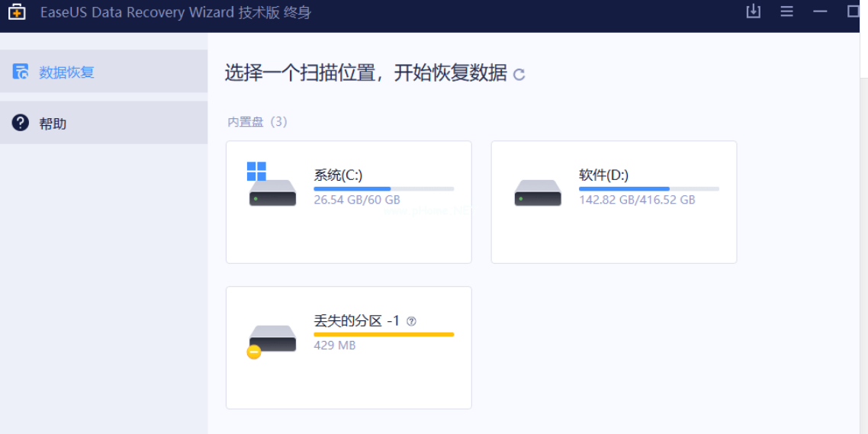Click the refresh icon beside the scan heading
Viewport: 868px width, 434px height.
tap(519, 74)
